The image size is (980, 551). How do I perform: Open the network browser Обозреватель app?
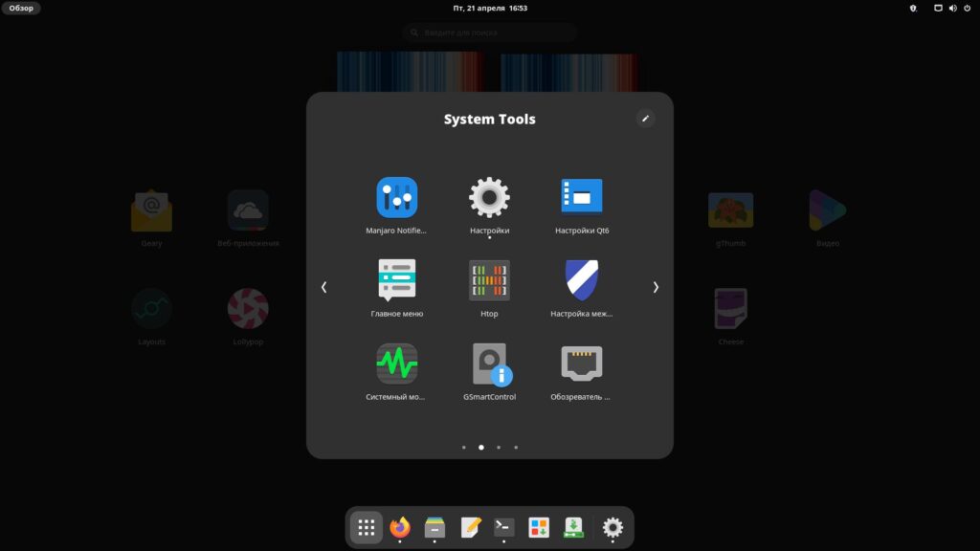(x=582, y=364)
